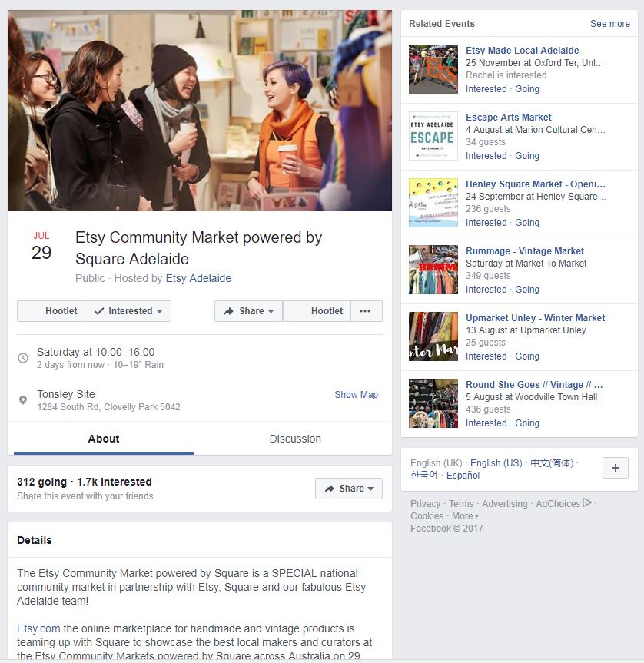Image resolution: width=644 pixels, height=663 pixels.
Task: Click the Show Map link
Action: (x=356, y=395)
